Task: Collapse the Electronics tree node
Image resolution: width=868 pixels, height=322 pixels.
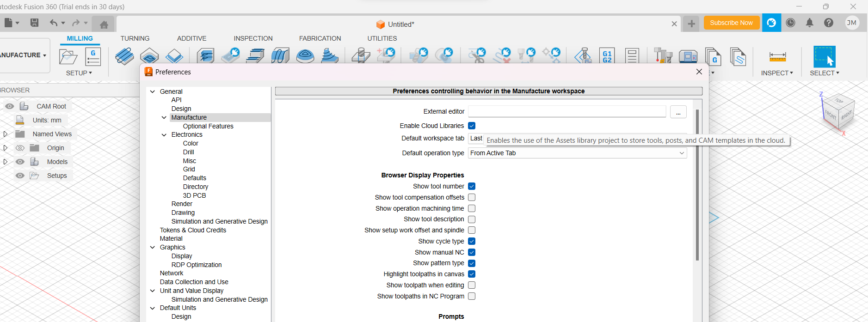Action: pyautogui.click(x=164, y=135)
